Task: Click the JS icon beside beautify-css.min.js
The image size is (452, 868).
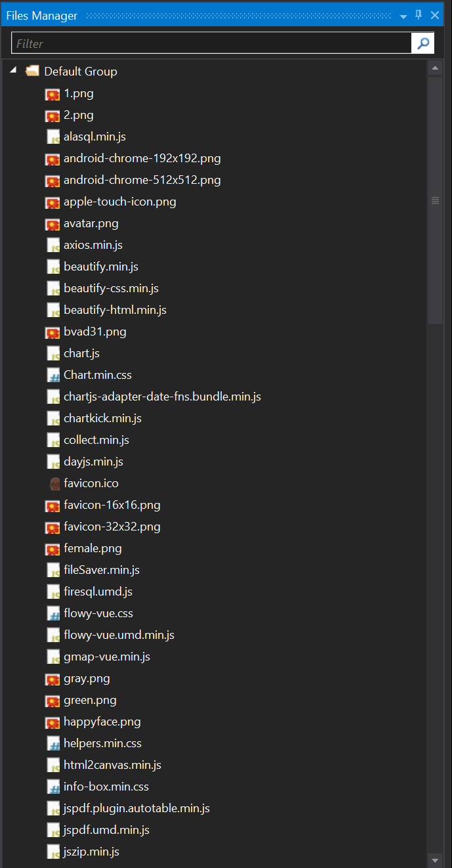Action: (x=53, y=288)
